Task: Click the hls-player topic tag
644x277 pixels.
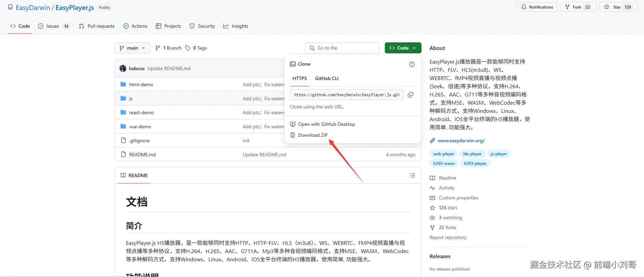Action: (x=472, y=154)
